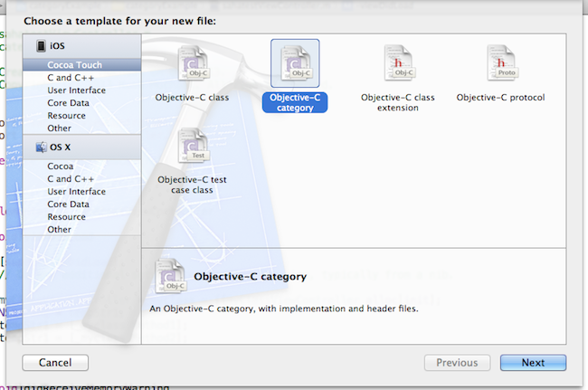Screen dimensions: 588x390
Task: Click the 'Objective-C test case class' label
Action: point(192,185)
